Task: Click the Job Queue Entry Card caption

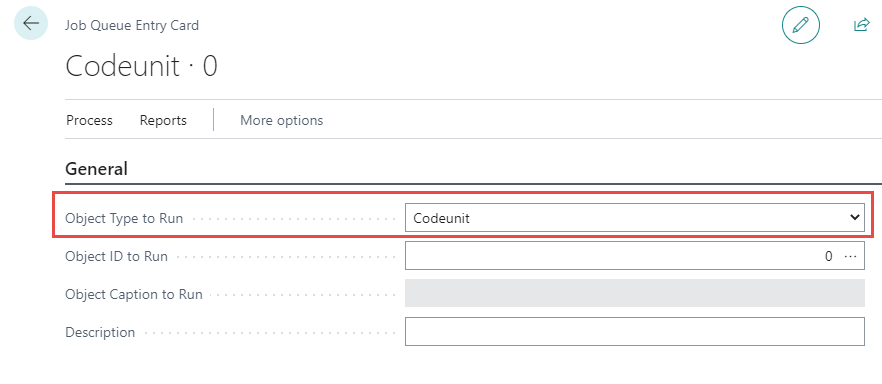Action: pos(132,25)
